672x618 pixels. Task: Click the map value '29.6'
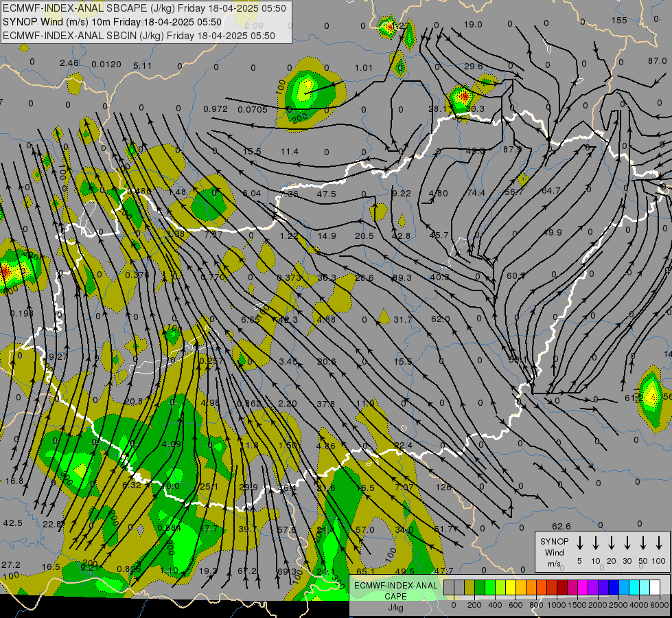(473, 66)
